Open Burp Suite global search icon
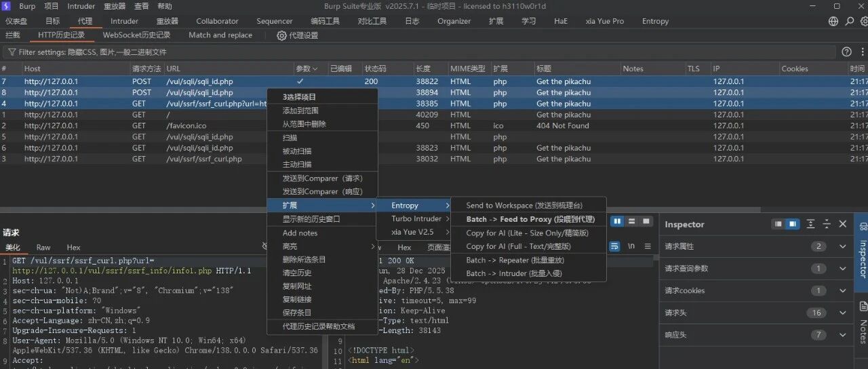The width and height of the screenshot is (868, 369). click(849, 21)
